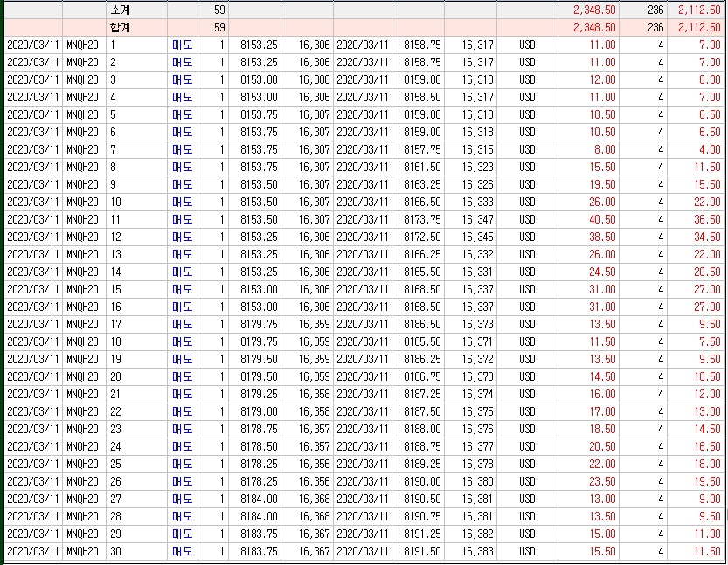Screen dimensions: 728x565
Task: Click entry price 8178.75 in row 23
Action: click(259, 429)
